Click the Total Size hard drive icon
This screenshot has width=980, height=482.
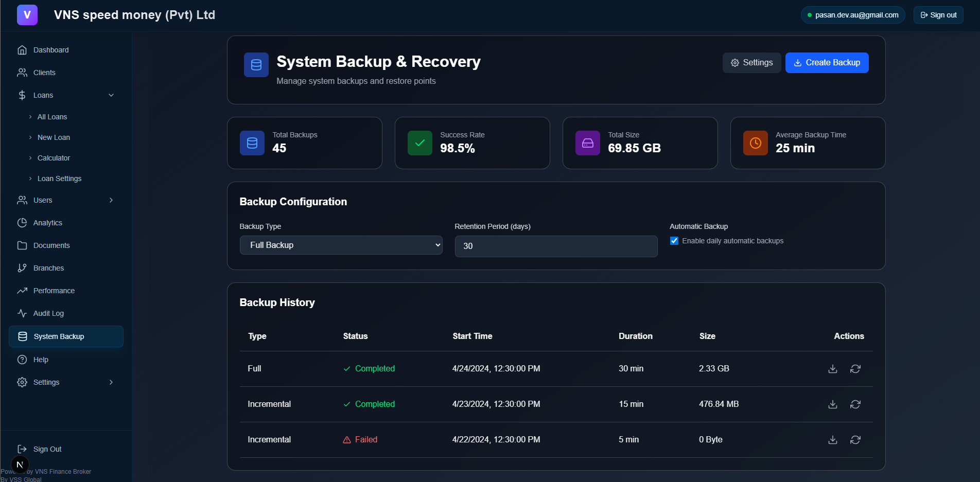(588, 143)
